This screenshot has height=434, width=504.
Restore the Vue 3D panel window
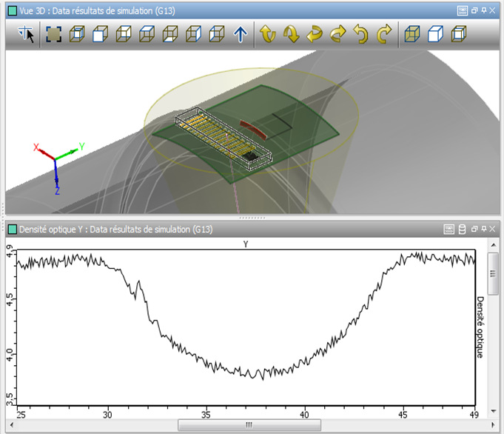[474, 10]
